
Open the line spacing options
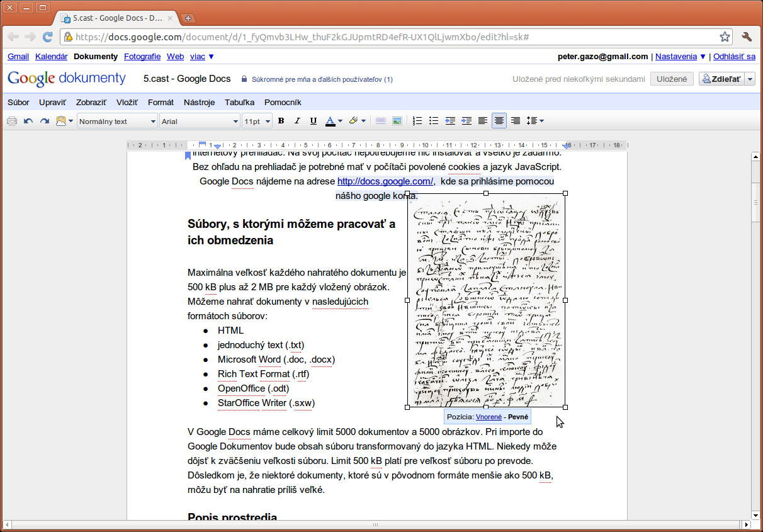[535, 121]
